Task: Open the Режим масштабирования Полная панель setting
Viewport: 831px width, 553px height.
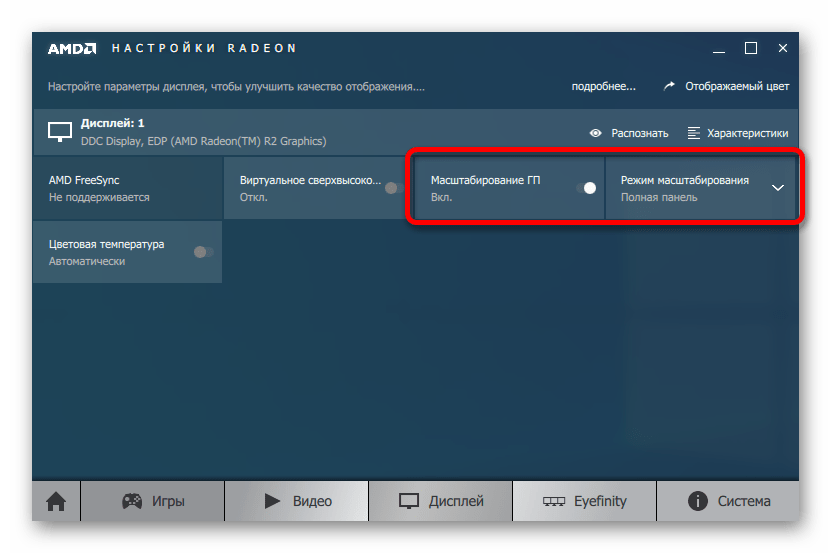Action: click(x=685, y=188)
